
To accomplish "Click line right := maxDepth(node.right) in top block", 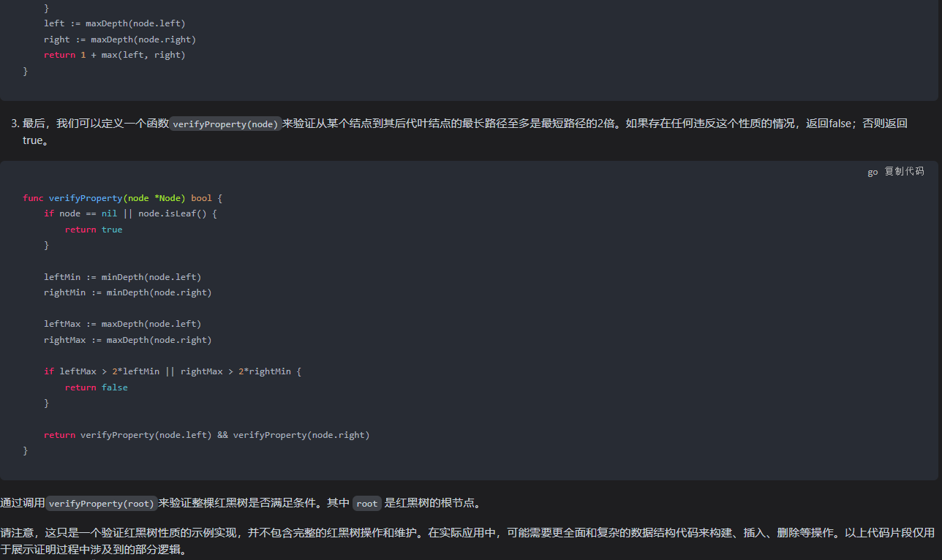I will [x=120, y=39].
